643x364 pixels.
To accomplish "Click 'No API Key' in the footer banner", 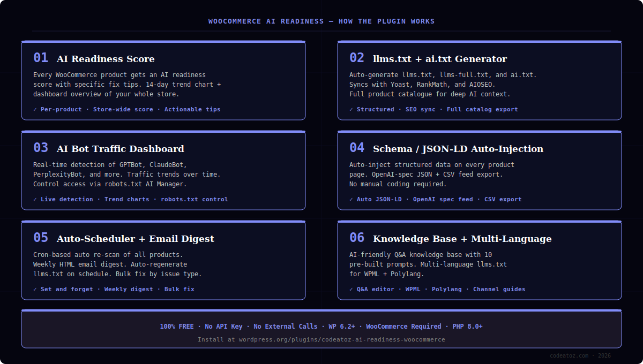I will point(224,327).
